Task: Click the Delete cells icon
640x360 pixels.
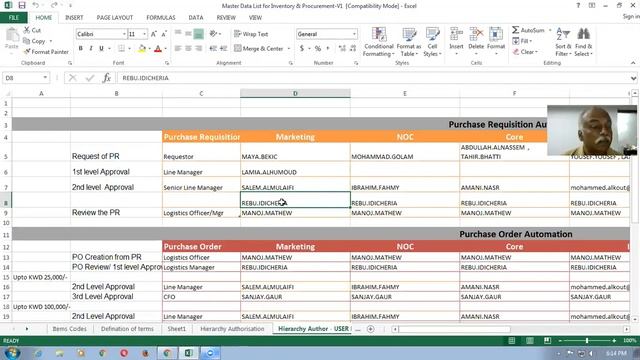Action: point(476,34)
